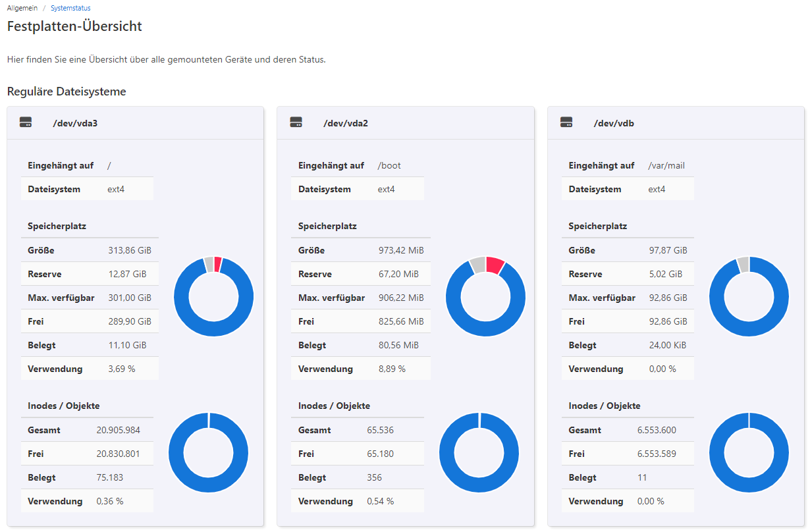Click red segment of /dev/vda2 storage chart

coord(495,265)
